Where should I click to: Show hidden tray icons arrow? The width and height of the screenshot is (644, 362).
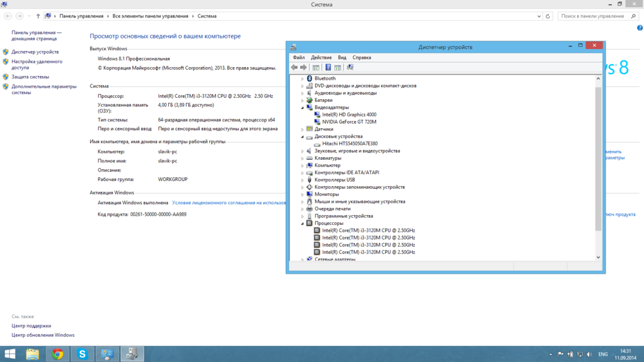click(x=551, y=354)
